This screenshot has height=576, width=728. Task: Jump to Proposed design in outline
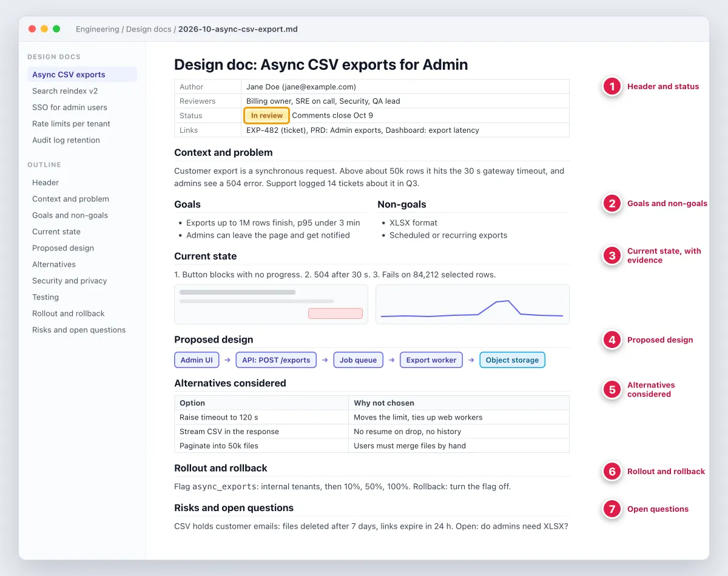tap(63, 248)
